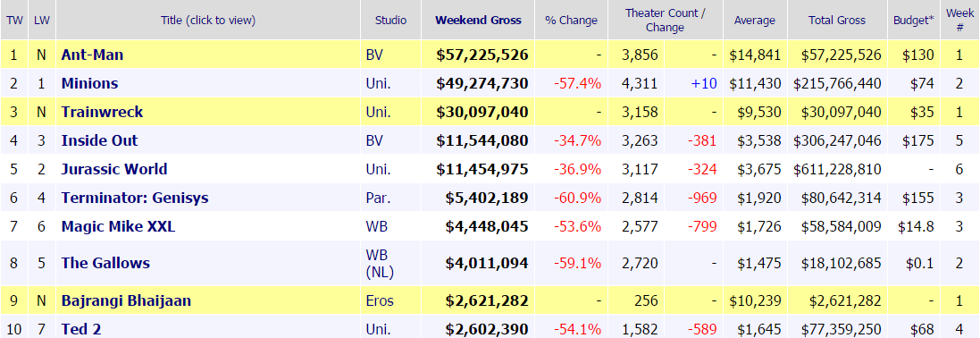Viewport: 980px width, 338px height.
Task: Click the Eros studio link
Action: click(x=380, y=301)
